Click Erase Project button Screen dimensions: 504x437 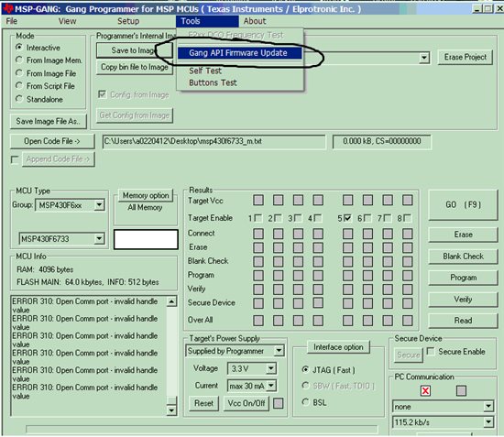[x=466, y=57]
